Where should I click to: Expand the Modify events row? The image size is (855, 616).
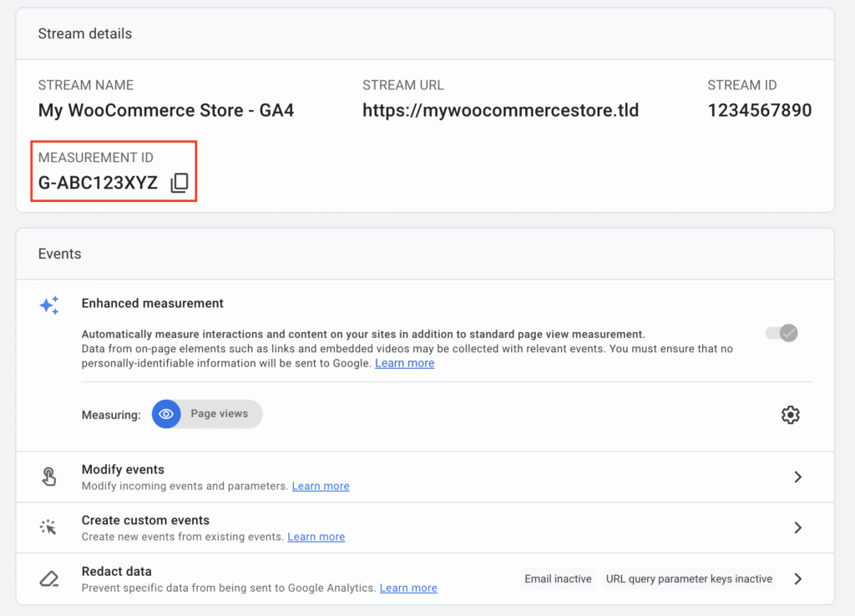tap(797, 477)
